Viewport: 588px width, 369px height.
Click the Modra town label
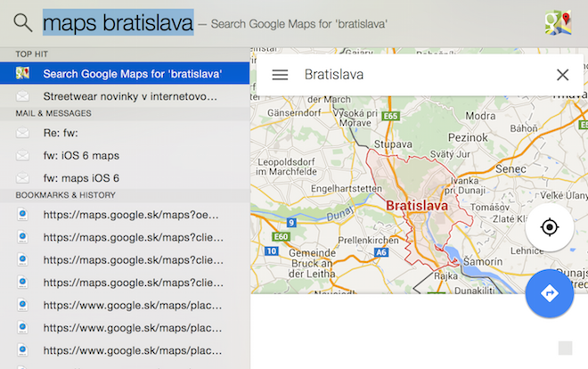point(480,116)
